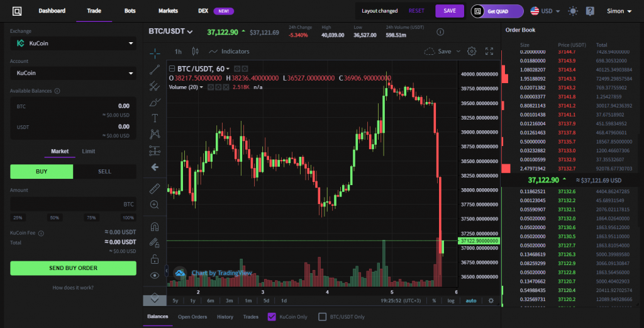Click the SEND BUY ORDER button

[x=73, y=268]
